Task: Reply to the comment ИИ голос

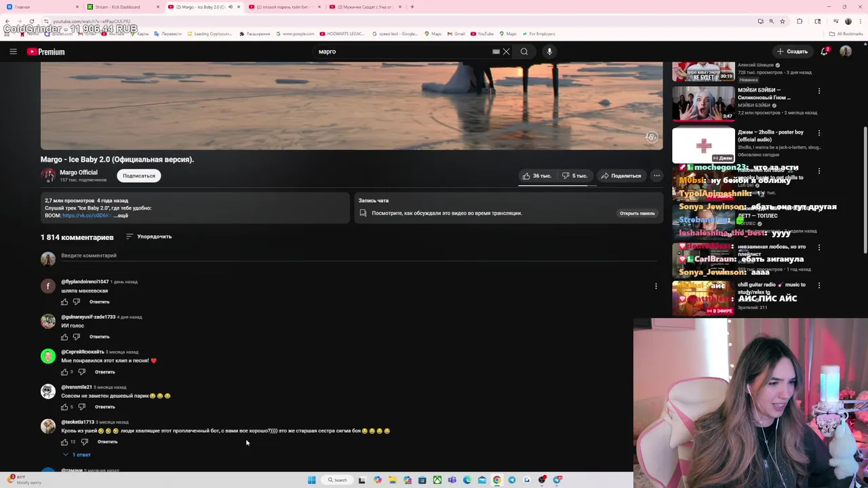Action: pyautogui.click(x=99, y=337)
